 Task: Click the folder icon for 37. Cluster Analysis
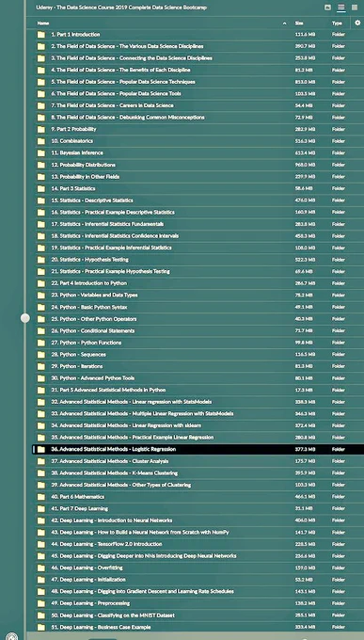[41, 461]
